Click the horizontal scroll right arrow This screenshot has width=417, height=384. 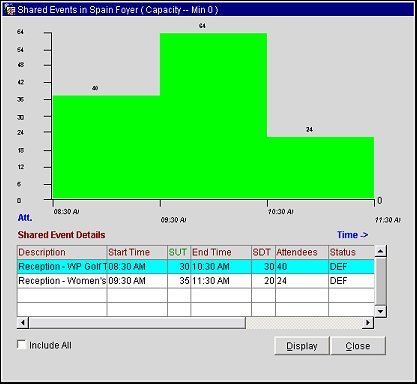click(368, 323)
